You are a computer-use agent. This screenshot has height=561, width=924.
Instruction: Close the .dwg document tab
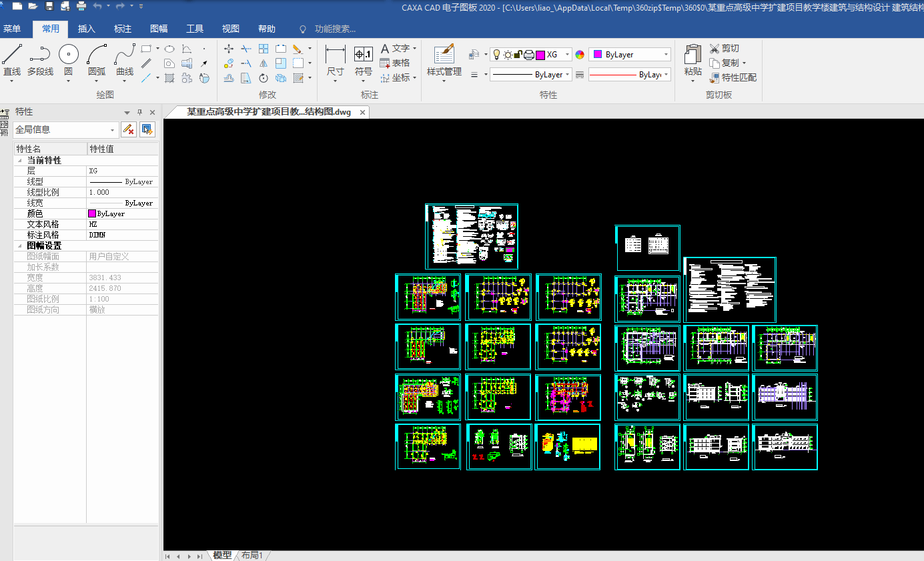[x=363, y=112]
